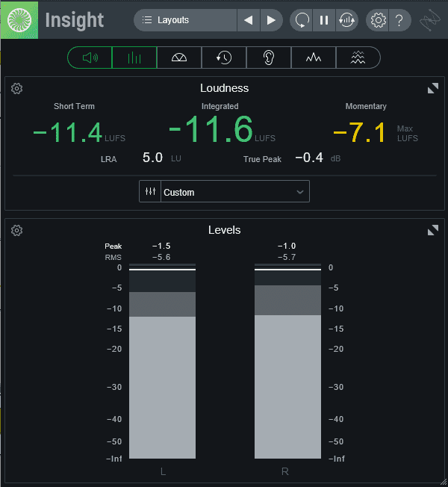The height and width of the screenshot is (487, 448).
Task: Go to previous layout arrow
Action: coord(249,20)
